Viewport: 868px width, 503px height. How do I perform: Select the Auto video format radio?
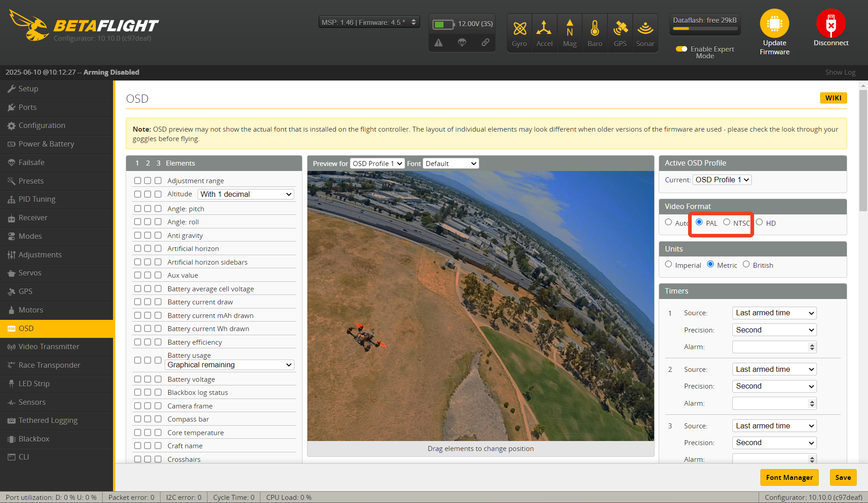(668, 222)
